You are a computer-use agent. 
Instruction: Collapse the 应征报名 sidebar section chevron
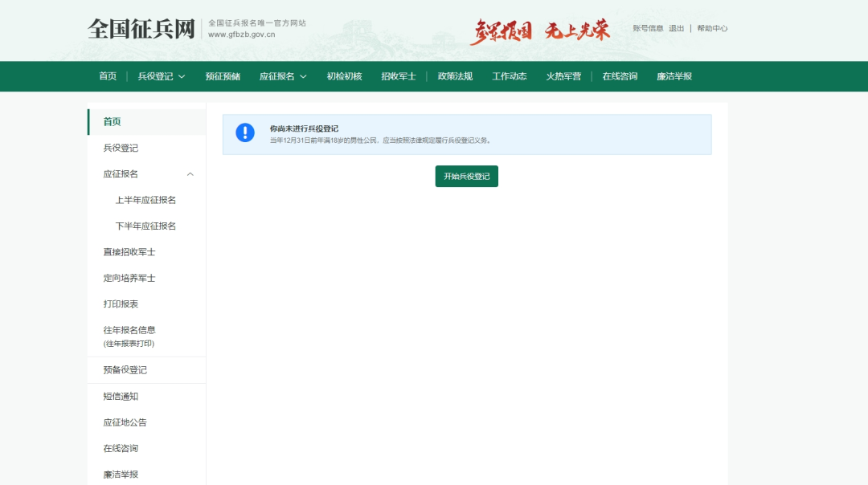190,174
